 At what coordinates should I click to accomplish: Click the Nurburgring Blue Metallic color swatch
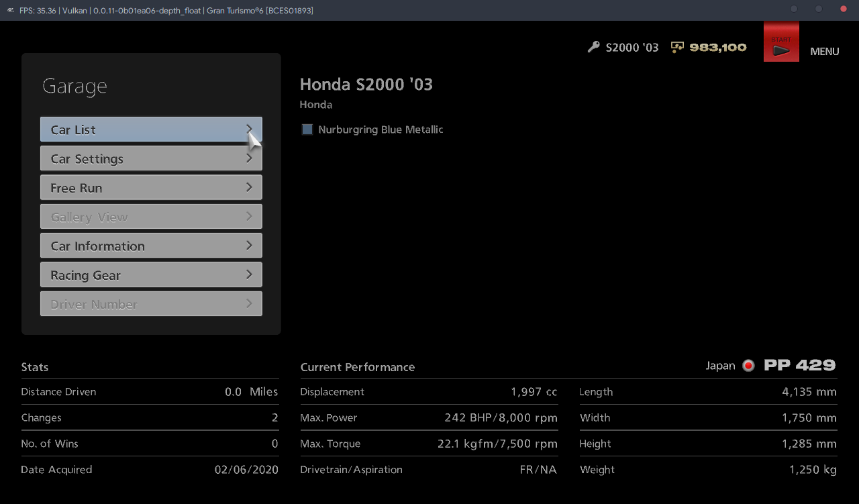tap(307, 130)
